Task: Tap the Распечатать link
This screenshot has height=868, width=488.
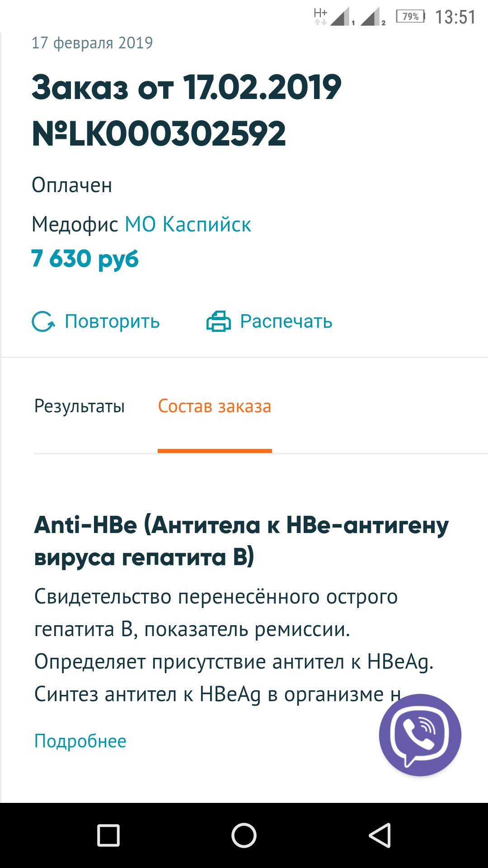Action: pos(286,321)
